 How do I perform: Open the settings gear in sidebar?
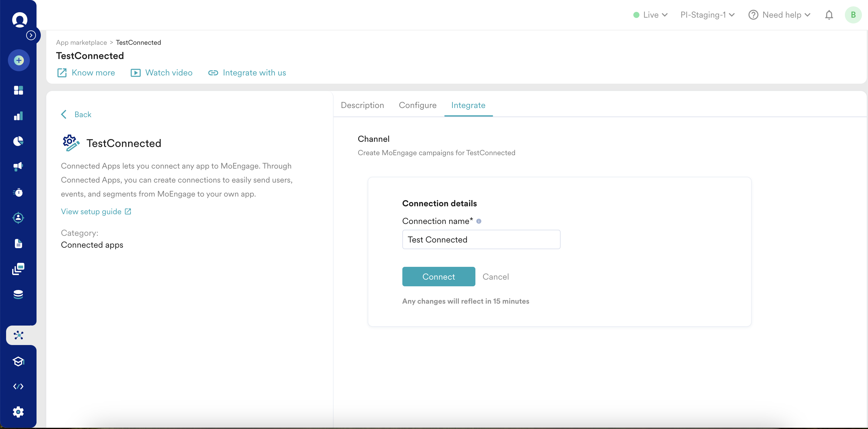(19, 412)
